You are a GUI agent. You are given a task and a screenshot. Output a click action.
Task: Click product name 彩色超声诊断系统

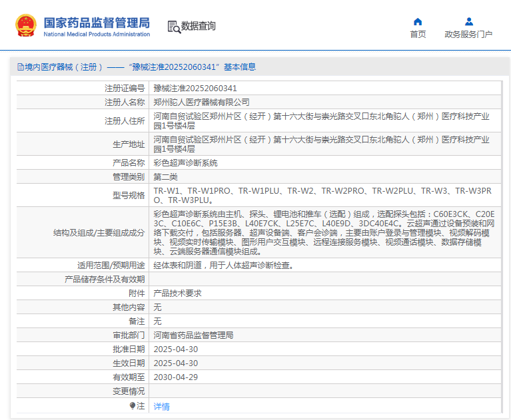pyautogui.click(x=185, y=162)
